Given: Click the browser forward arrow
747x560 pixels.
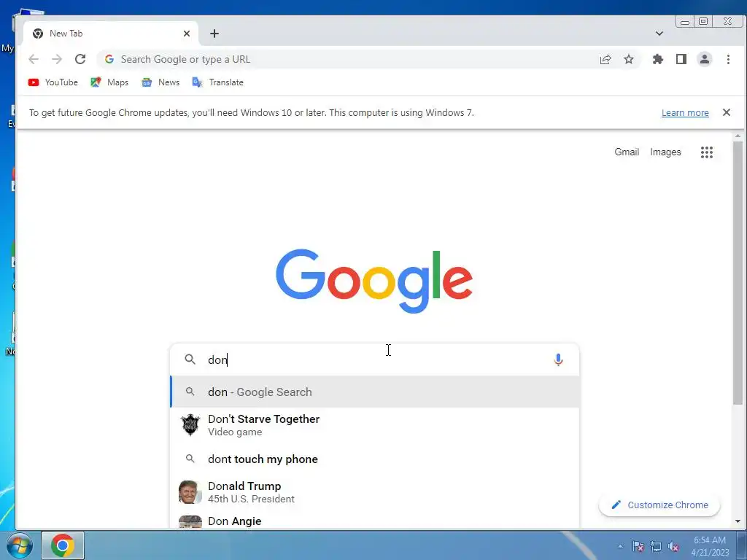Looking at the screenshot, I should (x=57, y=59).
